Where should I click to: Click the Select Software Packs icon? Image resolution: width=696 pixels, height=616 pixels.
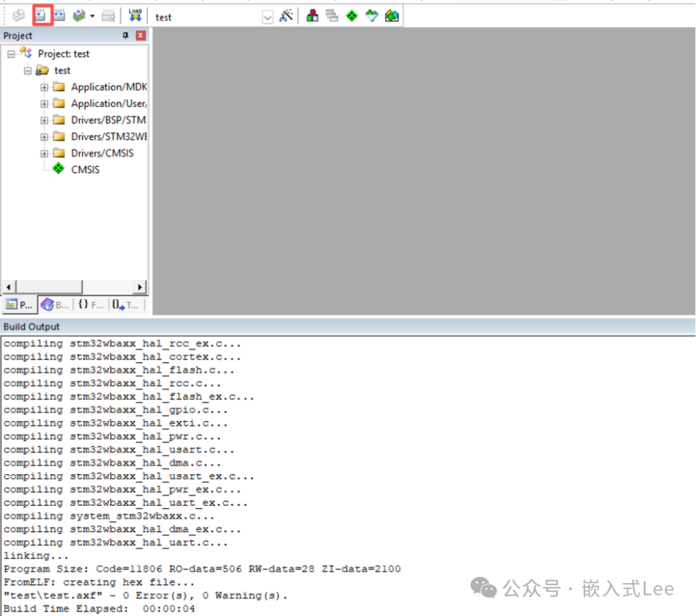coord(372,16)
